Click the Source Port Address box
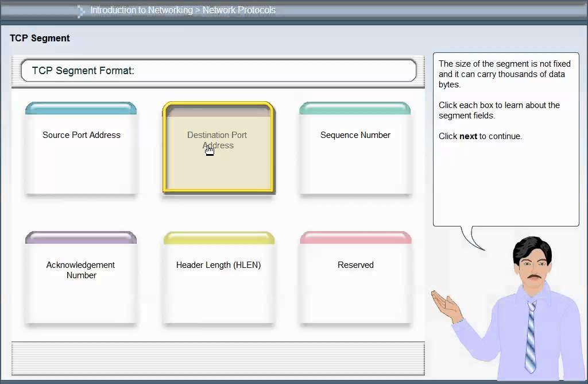The width and height of the screenshot is (588, 384). click(x=81, y=149)
